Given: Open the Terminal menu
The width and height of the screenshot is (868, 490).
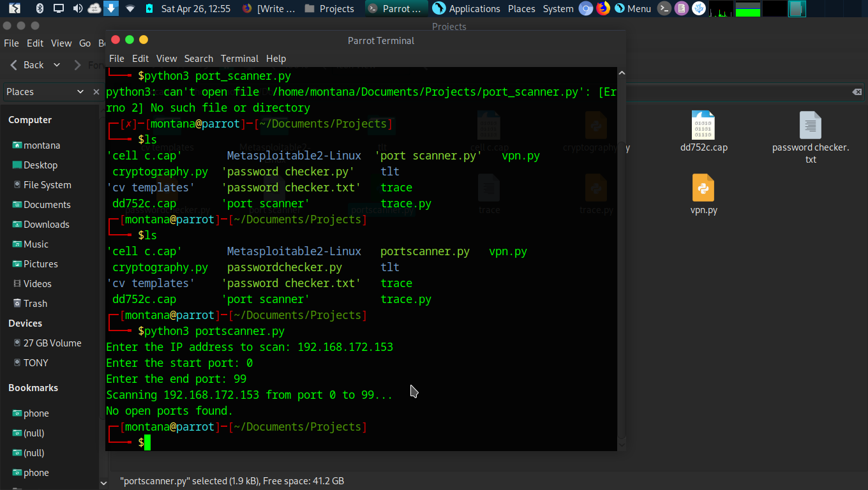Looking at the screenshot, I should (239, 58).
